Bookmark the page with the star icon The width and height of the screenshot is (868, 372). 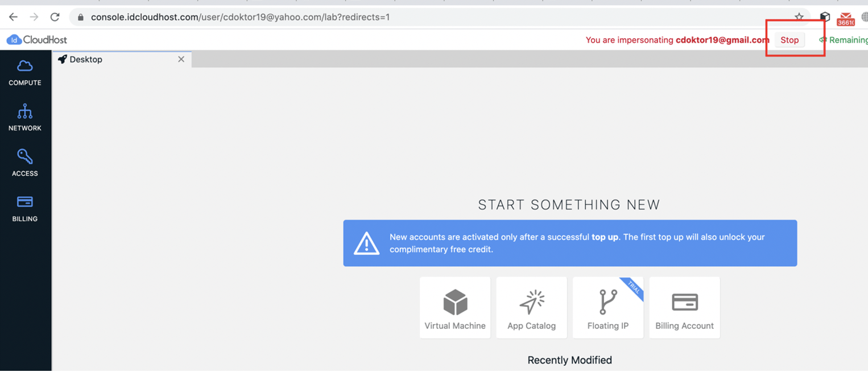799,16
